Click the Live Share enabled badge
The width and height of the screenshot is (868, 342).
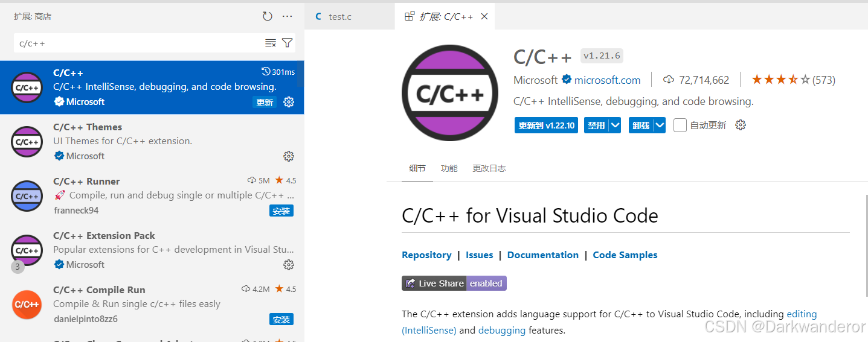(454, 283)
